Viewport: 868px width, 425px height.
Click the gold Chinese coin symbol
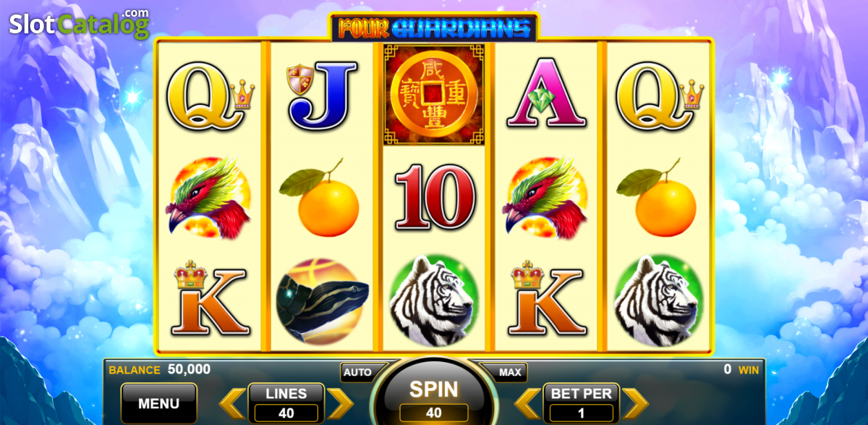coord(434,94)
